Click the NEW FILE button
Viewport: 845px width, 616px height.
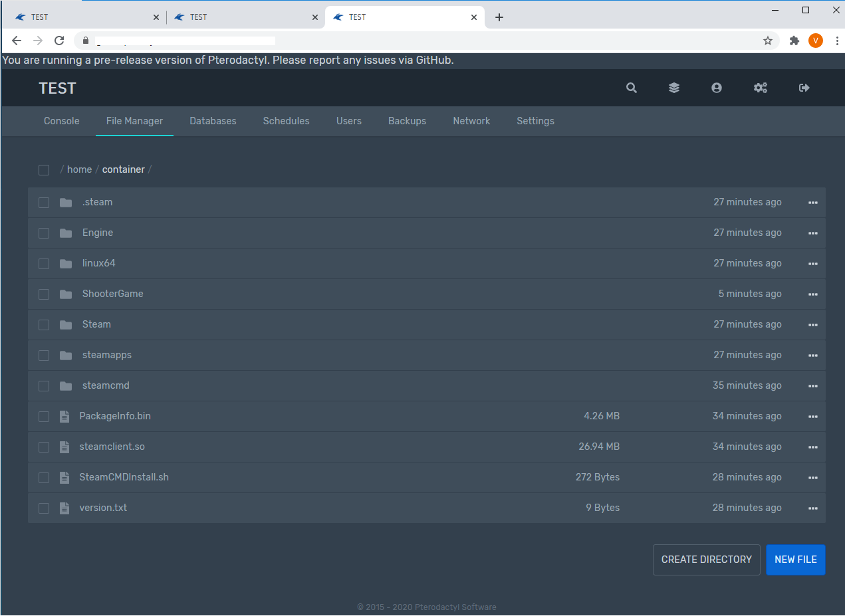coord(795,560)
